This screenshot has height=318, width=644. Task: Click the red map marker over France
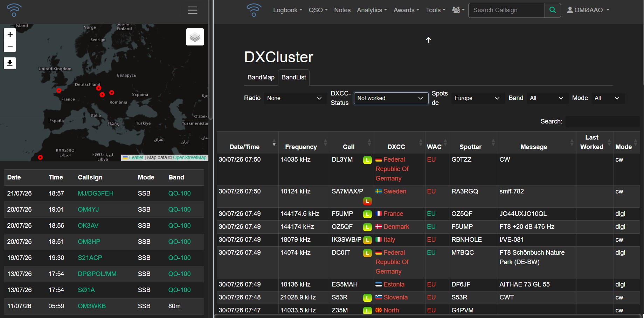[59, 91]
